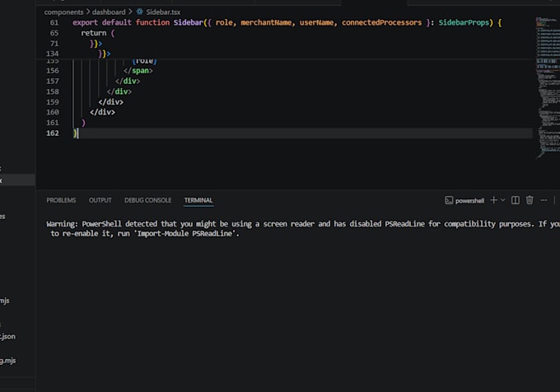560x392 pixels.
Task: Click the closing parenthesis on line 161
Action: point(83,123)
